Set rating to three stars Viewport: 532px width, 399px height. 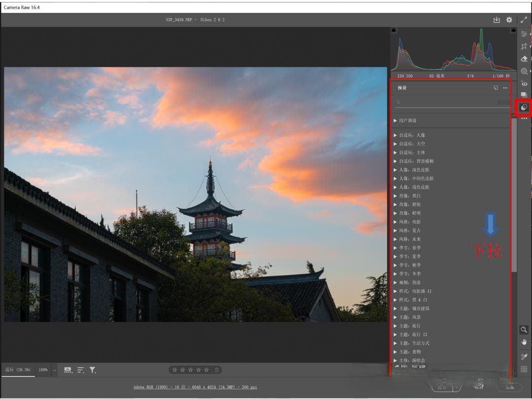tap(190, 370)
